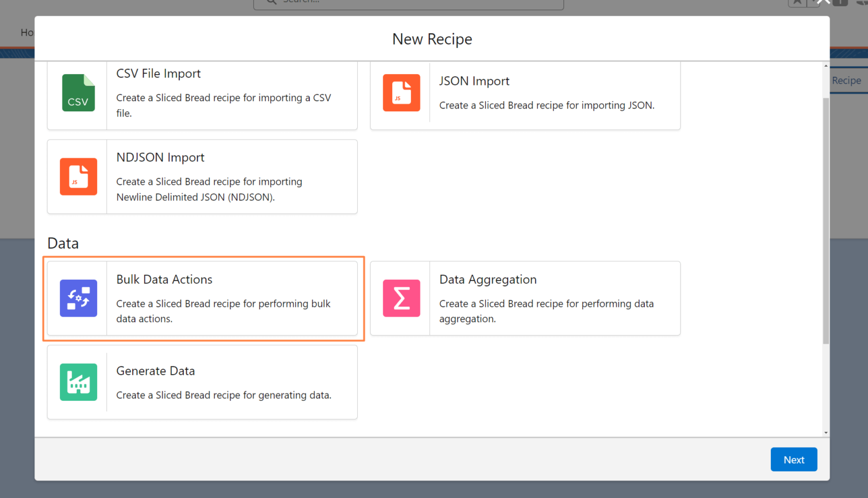Click the scroll down arrow in the dialog
The image size is (868, 498).
[826, 432]
